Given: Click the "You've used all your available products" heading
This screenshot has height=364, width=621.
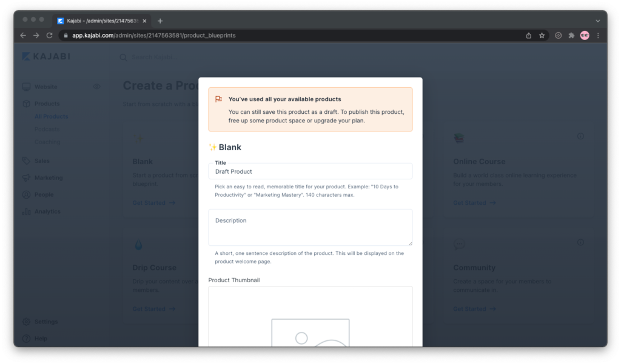Looking at the screenshot, I should (x=285, y=99).
